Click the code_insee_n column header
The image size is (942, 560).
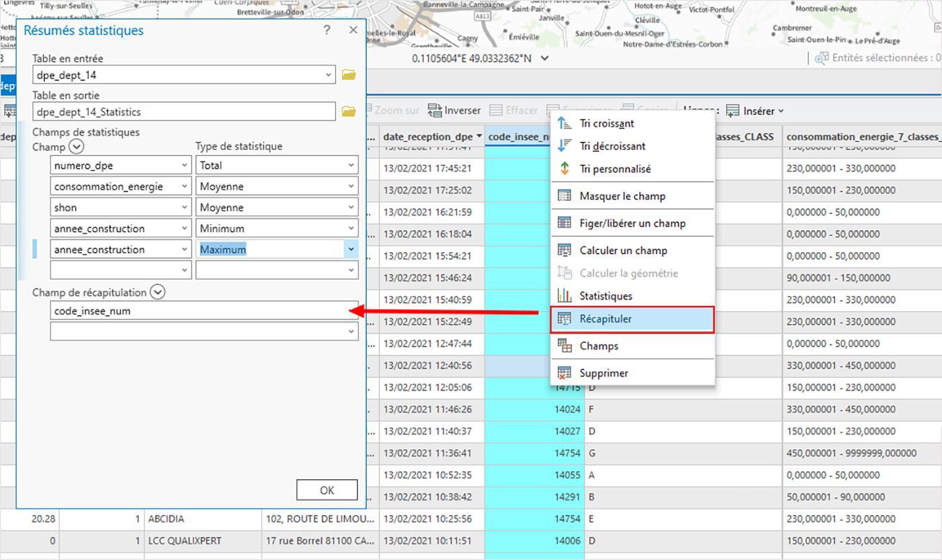point(518,136)
